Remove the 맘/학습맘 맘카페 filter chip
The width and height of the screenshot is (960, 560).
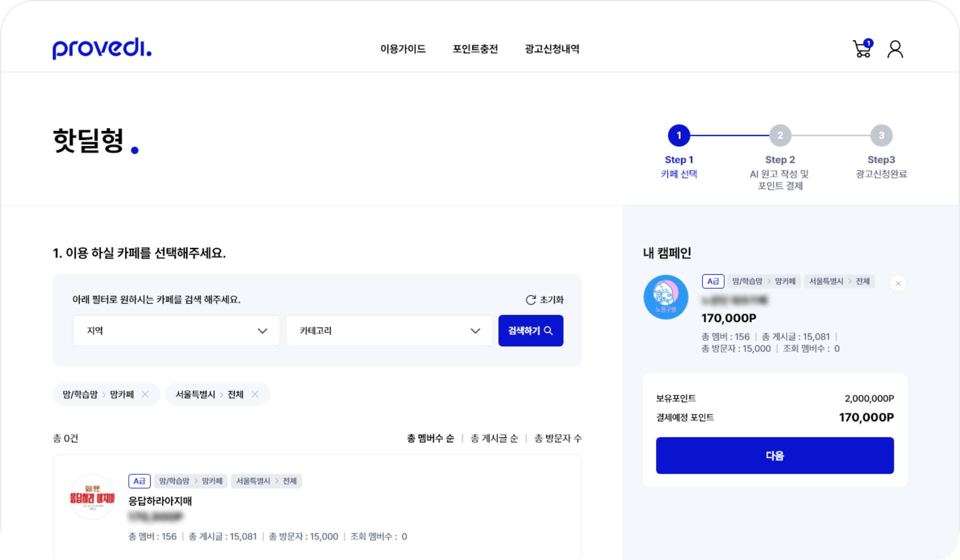pos(145,394)
